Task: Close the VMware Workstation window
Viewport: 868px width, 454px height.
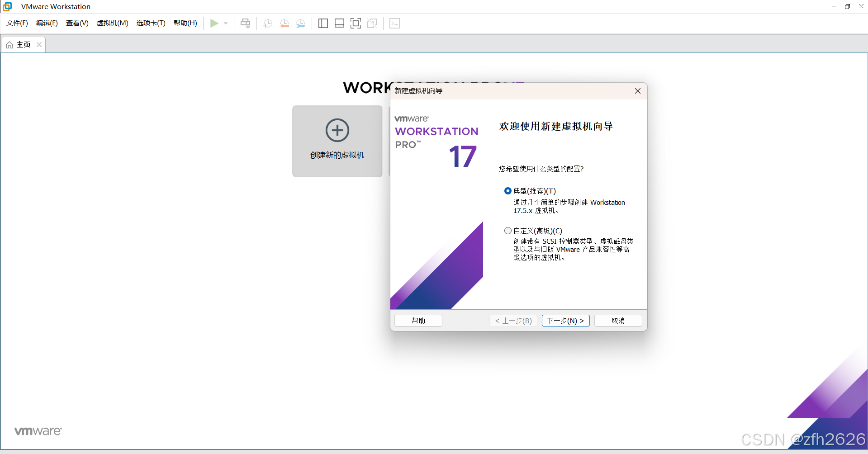Action: point(861,6)
